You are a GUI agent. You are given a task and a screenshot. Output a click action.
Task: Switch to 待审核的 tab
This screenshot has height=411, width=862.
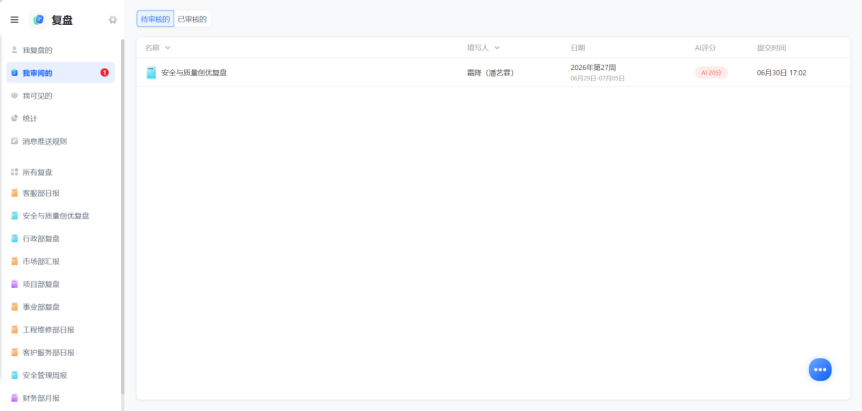pos(155,19)
